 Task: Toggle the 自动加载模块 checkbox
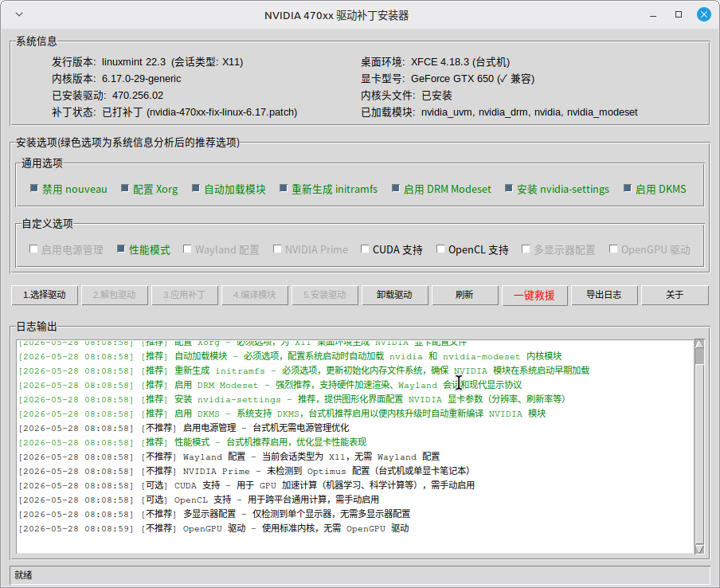(x=196, y=188)
